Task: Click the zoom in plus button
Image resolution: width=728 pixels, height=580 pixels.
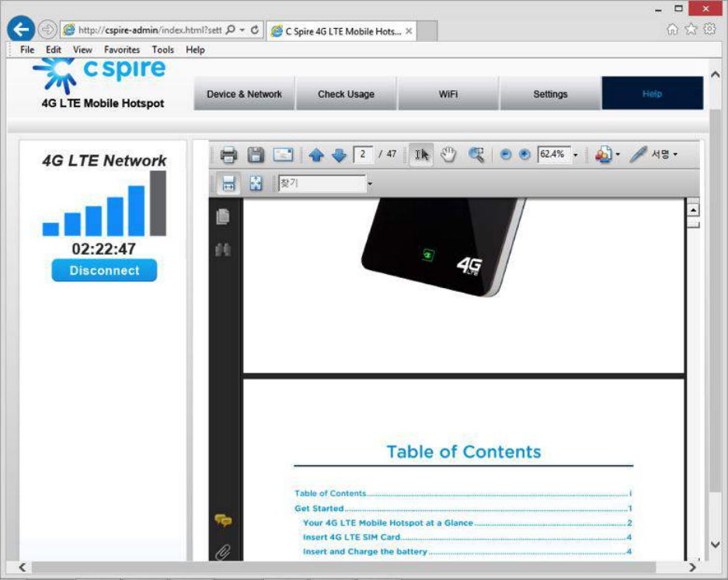Action: 524,155
